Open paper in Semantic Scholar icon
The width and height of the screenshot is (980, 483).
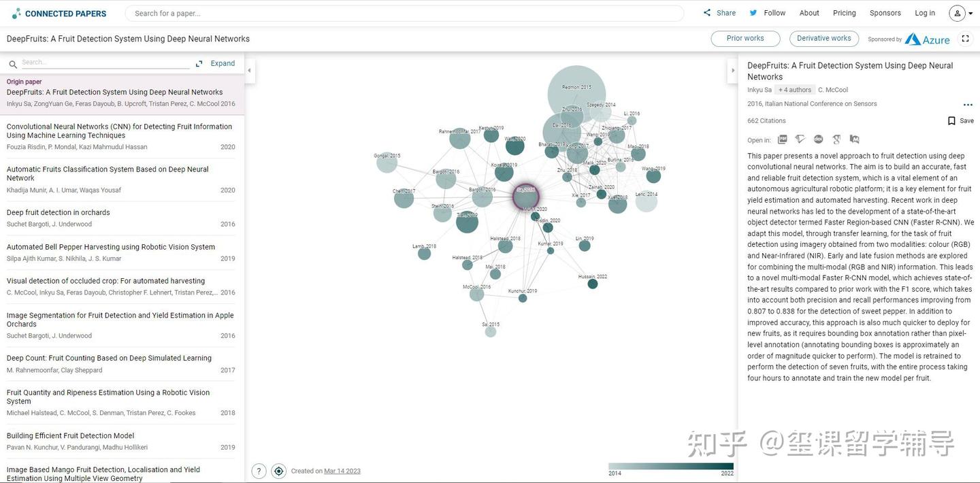[800, 139]
